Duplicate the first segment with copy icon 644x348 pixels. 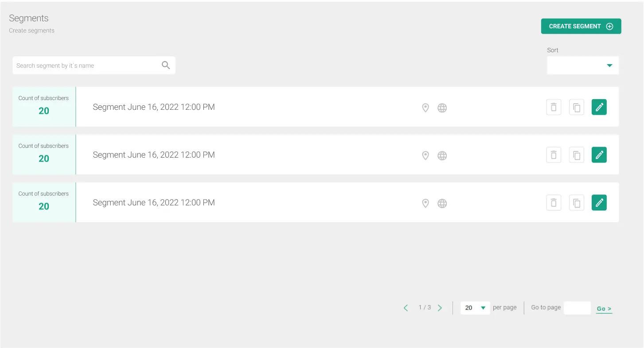[x=577, y=107]
